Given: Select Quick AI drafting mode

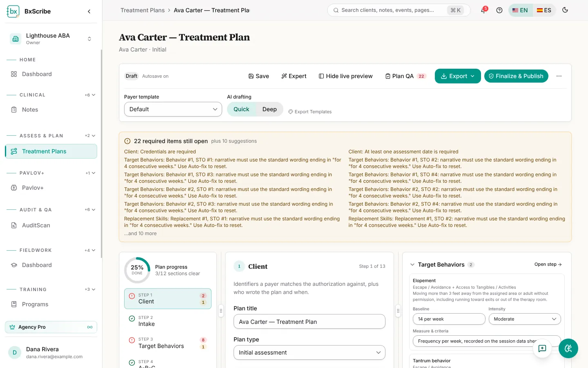Looking at the screenshot, I should click(x=241, y=109).
